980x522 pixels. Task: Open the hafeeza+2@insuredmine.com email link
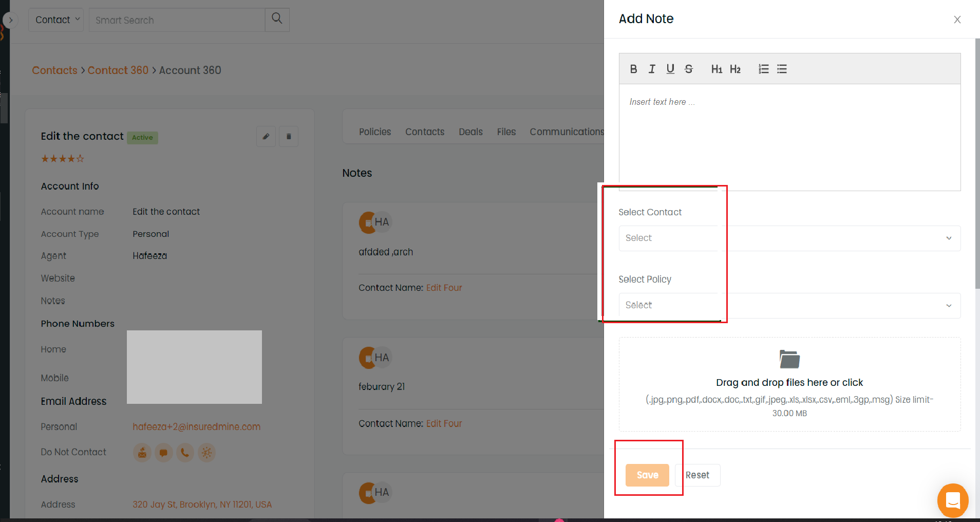(196, 427)
